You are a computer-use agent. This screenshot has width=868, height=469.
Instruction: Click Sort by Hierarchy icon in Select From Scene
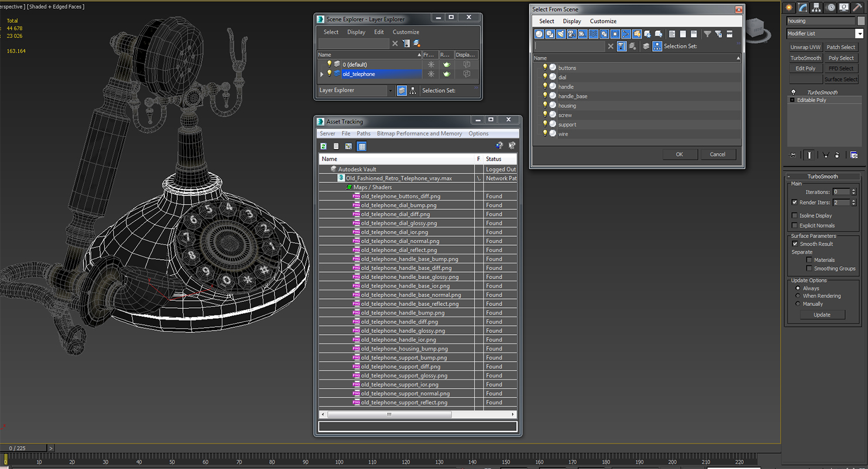point(657,46)
